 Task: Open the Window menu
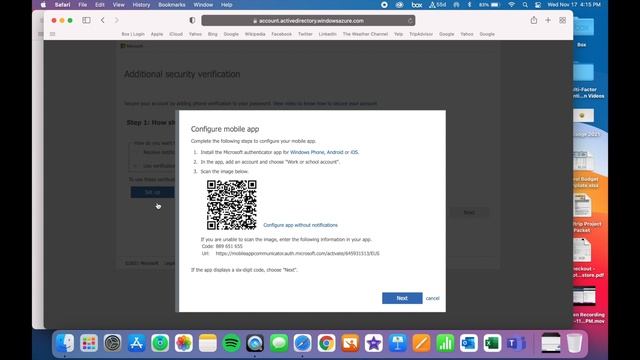click(x=203, y=5)
